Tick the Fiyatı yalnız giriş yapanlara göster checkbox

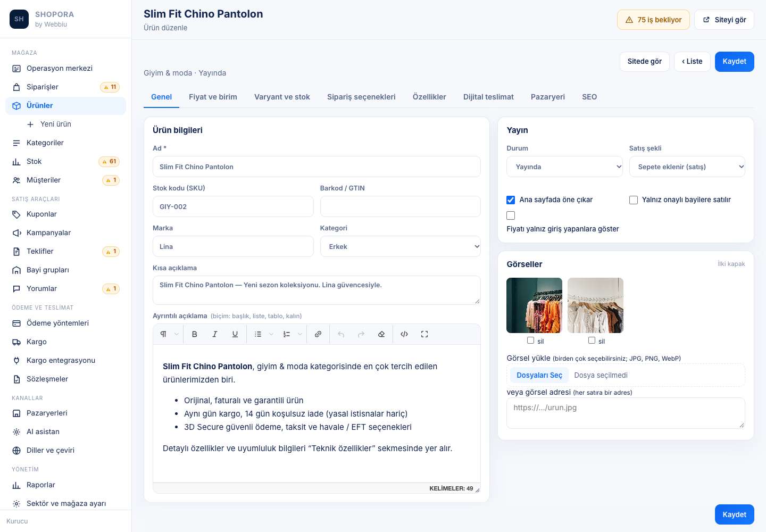(x=511, y=215)
